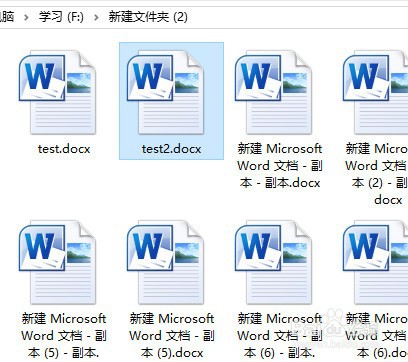Click icon of file 副本 (5) - 副本

[57, 262]
